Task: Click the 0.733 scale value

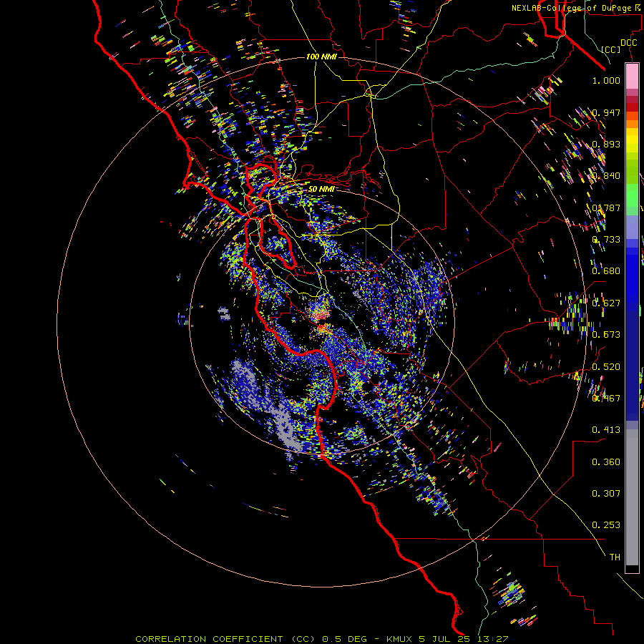Action: pos(606,240)
